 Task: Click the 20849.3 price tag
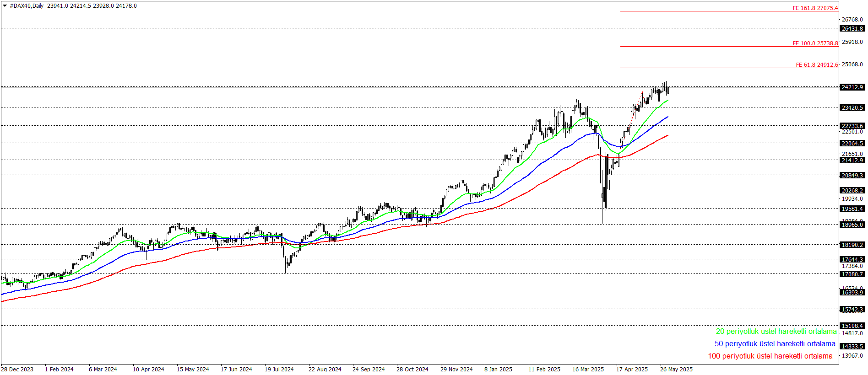click(x=852, y=175)
